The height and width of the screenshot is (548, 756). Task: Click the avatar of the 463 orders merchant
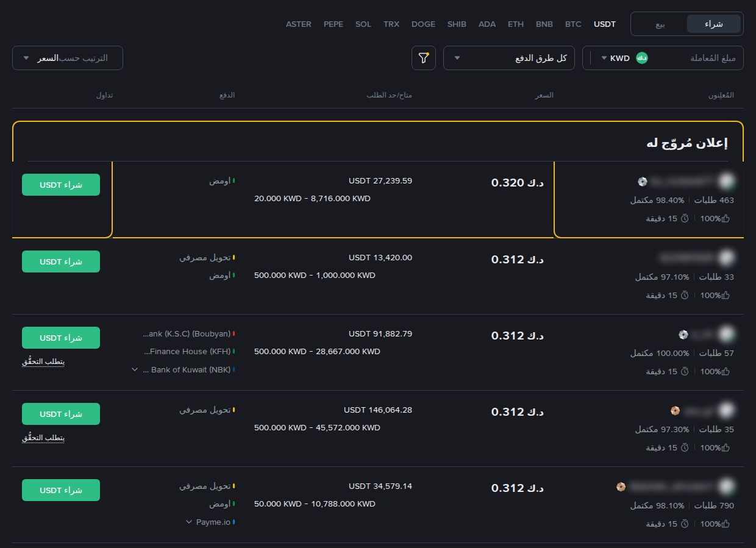point(726,181)
